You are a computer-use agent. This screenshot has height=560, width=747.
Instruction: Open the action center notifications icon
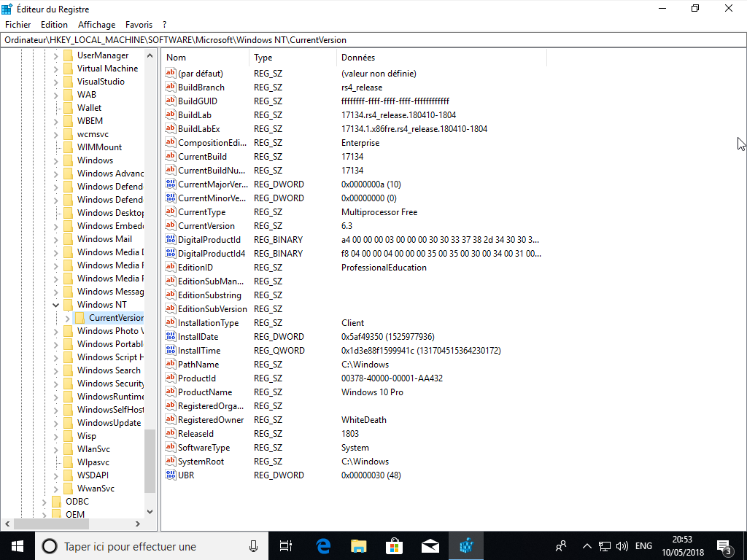click(724, 547)
